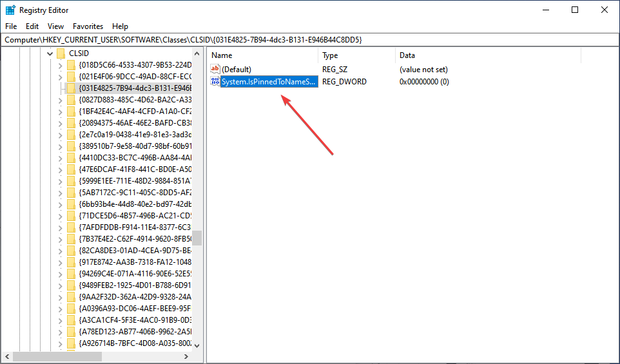Viewport: 620px width, 364px height.
Task: Click folder icon of {A3CA1CF4-5F3E key
Action: pos(71,320)
